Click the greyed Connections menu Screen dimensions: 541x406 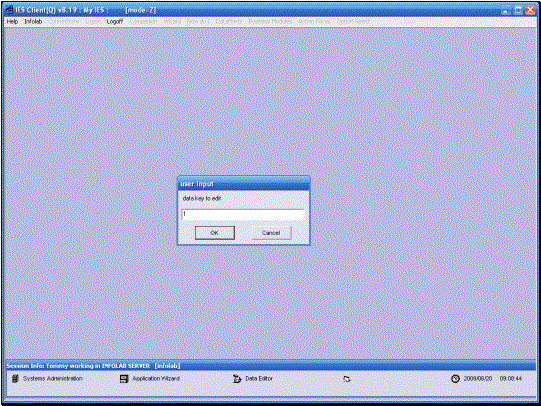click(x=64, y=21)
